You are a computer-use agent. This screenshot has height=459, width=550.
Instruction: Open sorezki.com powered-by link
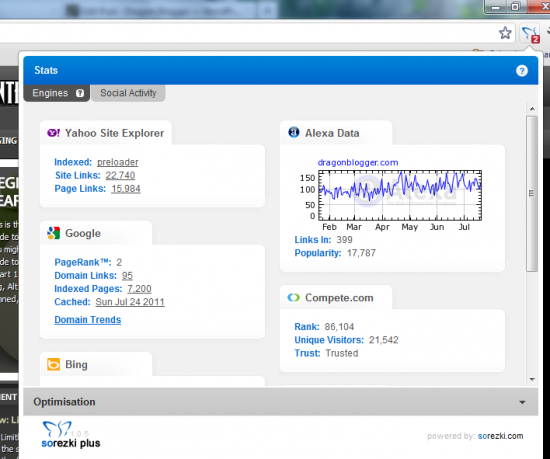[x=500, y=436]
